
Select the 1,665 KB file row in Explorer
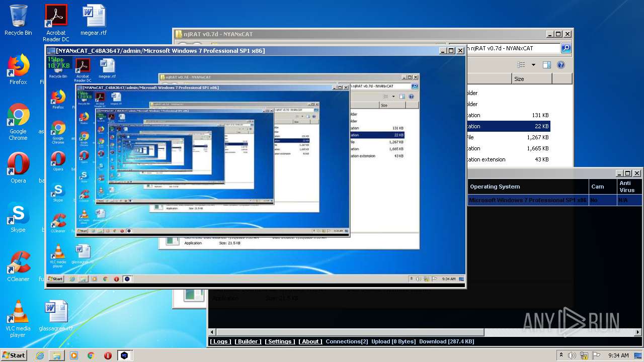(x=509, y=148)
